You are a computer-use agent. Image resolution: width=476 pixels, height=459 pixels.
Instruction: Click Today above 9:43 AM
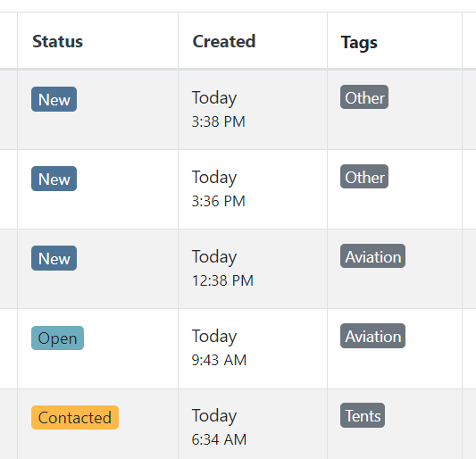point(214,337)
